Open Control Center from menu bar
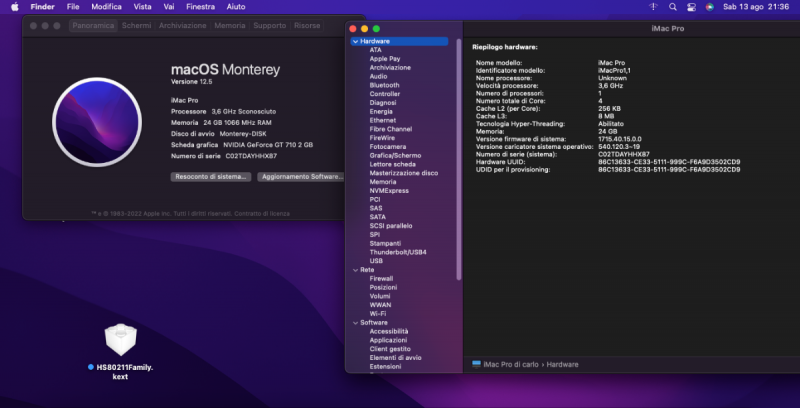The width and height of the screenshot is (800, 408). point(688,7)
